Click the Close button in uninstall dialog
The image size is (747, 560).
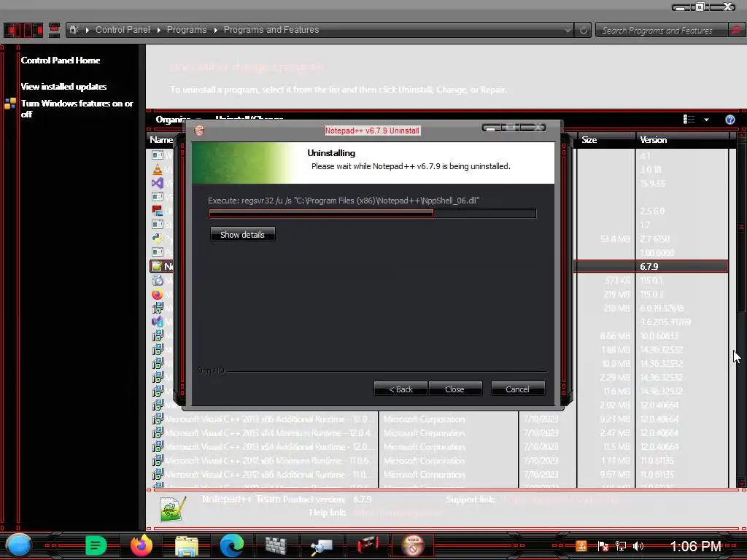tap(454, 389)
